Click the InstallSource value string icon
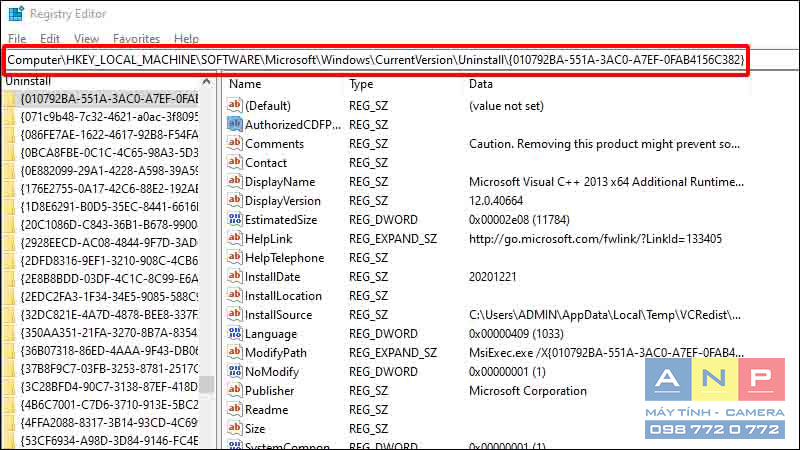The height and width of the screenshot is (450, 800). [235, 314]
